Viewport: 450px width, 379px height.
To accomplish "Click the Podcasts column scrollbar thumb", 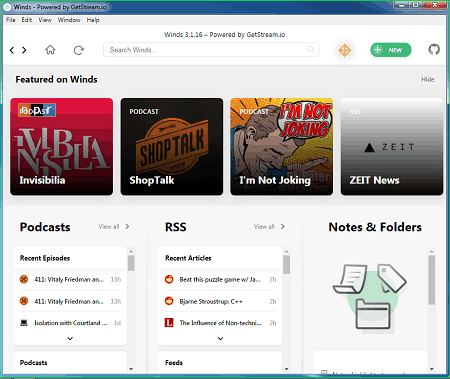I will click(131, 263).
